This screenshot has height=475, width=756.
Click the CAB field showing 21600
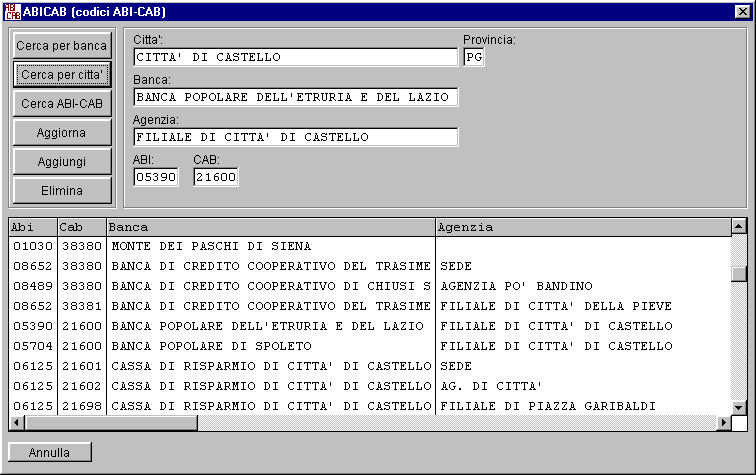point(216,177)
